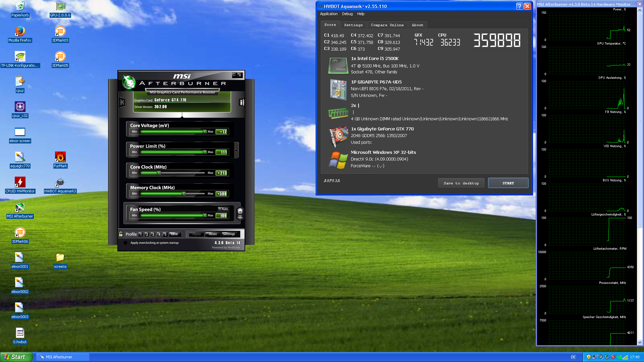Open the Debug menu in Aquamark
The image size is (644, 362).
pyautogui.click(x=347, y=14)
